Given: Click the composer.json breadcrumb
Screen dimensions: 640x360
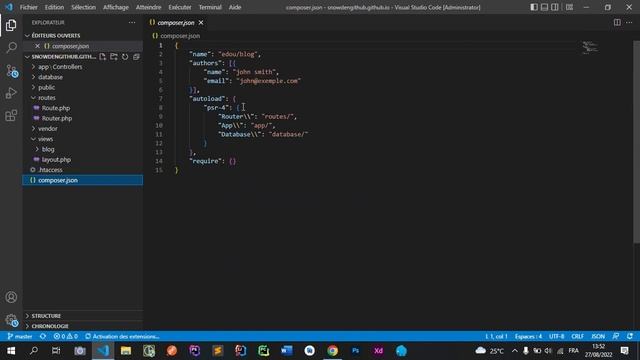Looking at the screenshot, I should point(176,36).
